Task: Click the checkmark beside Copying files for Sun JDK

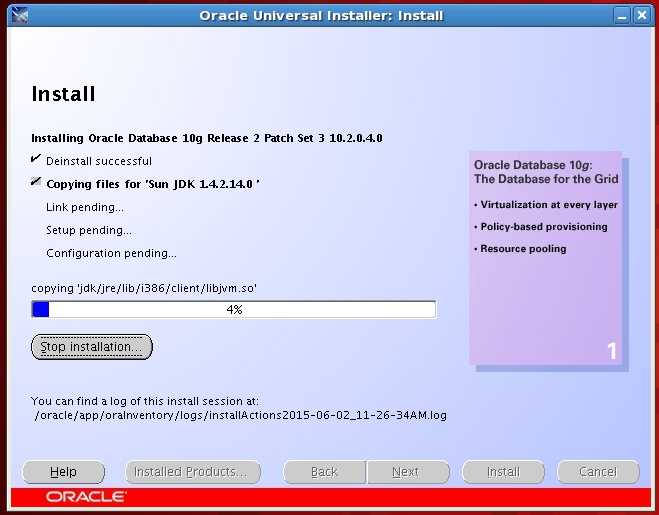Action: click(x=36, y=182)
